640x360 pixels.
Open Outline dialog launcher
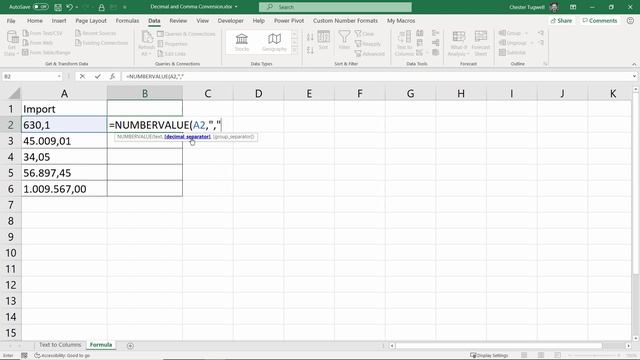tap(545, 64)
